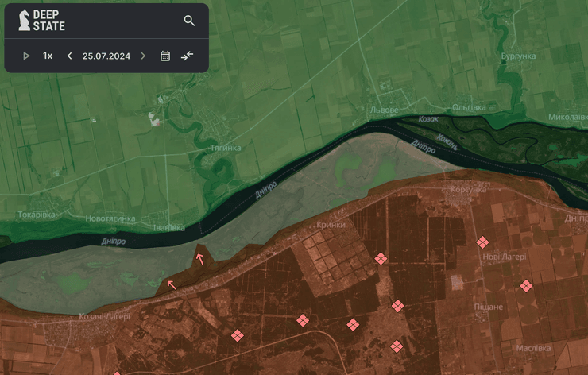Open the calendar date picker icon
This screenshot has height=375, width=588.
pos(165,56)
